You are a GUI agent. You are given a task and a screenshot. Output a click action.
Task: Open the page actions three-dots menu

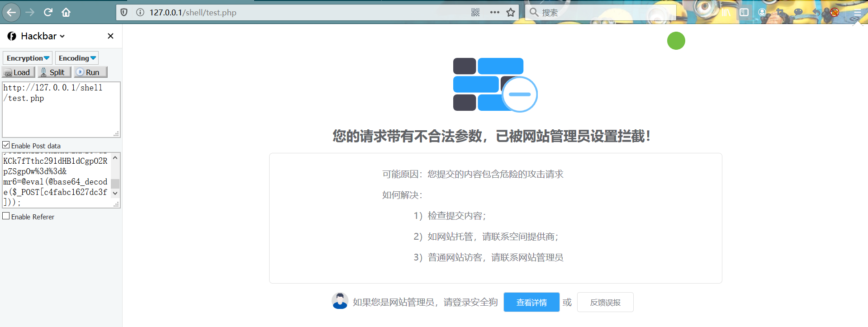tap(494, 12)
